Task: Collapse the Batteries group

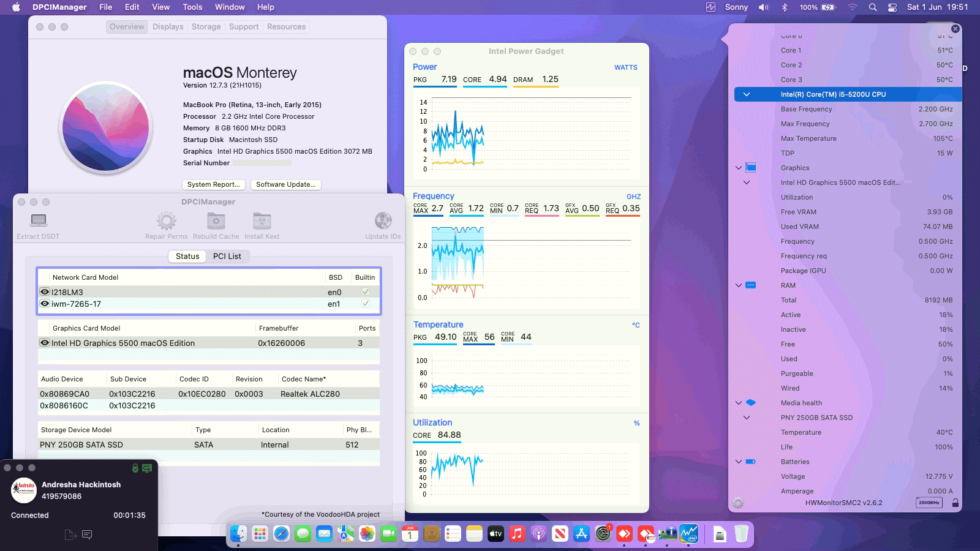Action: tap(739, 462)
